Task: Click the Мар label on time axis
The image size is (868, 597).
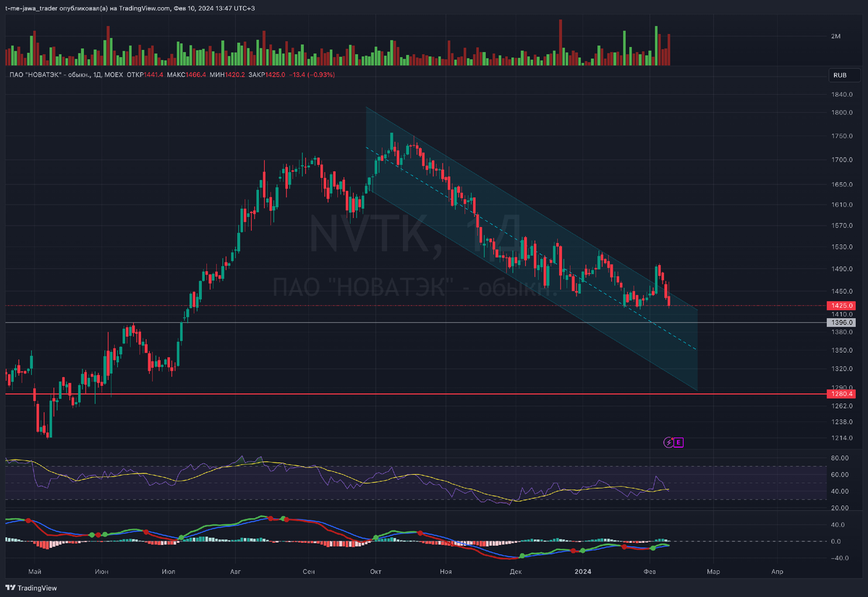Action: point(714,572)
